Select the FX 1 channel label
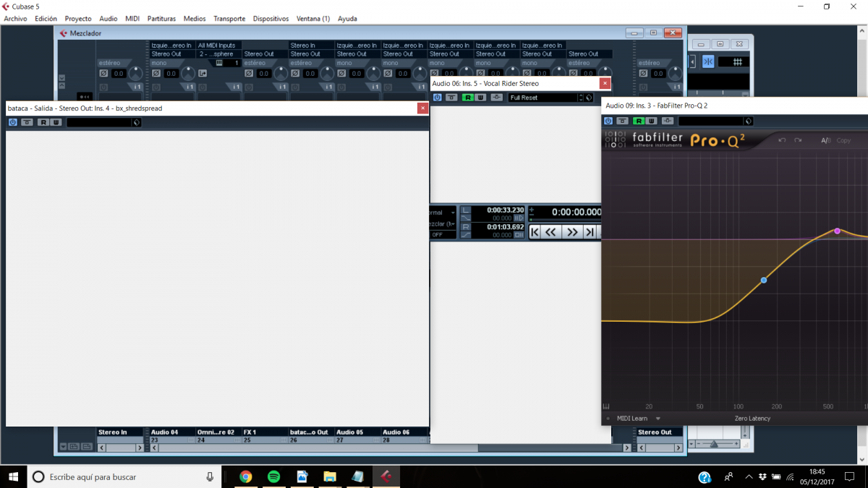868x488 pixels. (x=264, y=432)
